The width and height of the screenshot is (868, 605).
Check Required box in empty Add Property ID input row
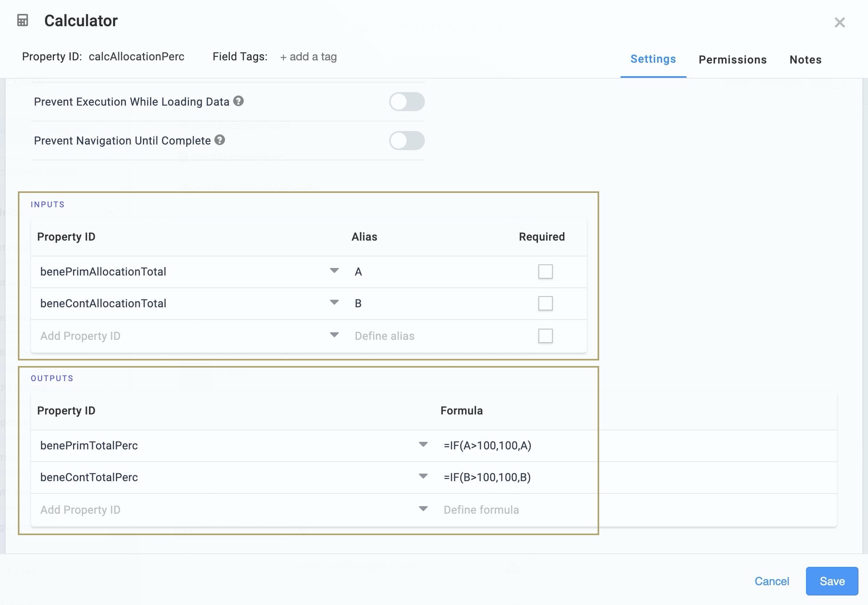(x=545, y=336)
